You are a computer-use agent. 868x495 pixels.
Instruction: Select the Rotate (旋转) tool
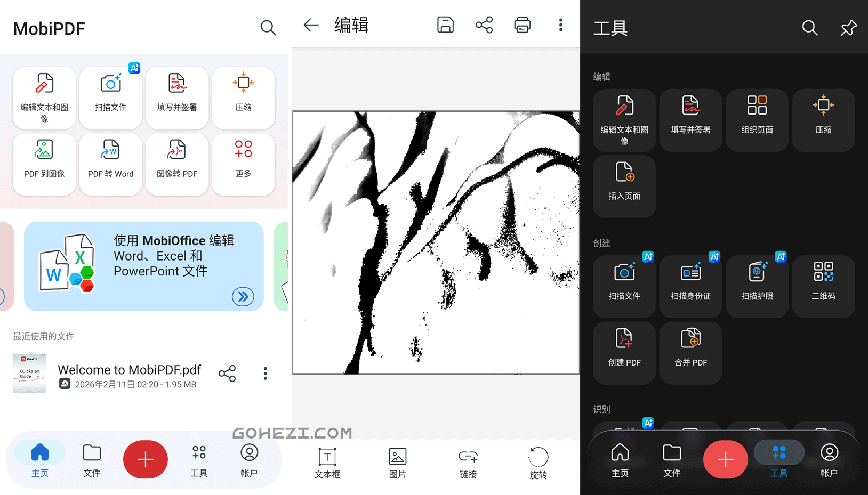pyautogui.click(x=538, y=462)
